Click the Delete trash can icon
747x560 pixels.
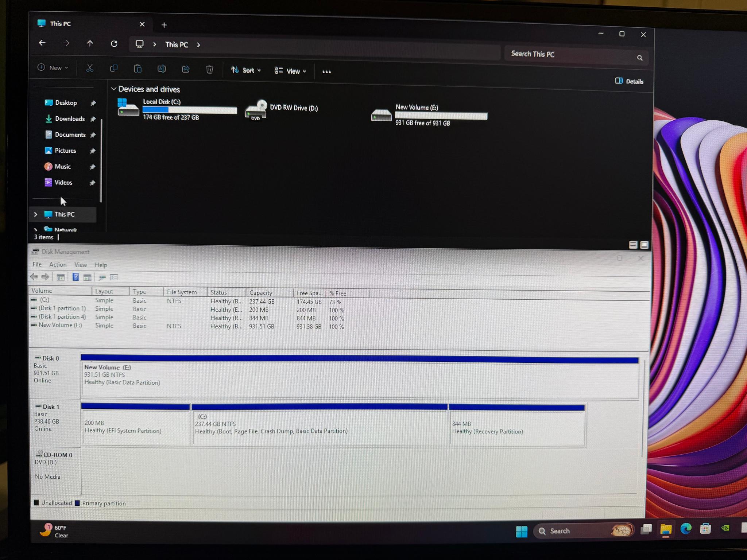point(209,69)
